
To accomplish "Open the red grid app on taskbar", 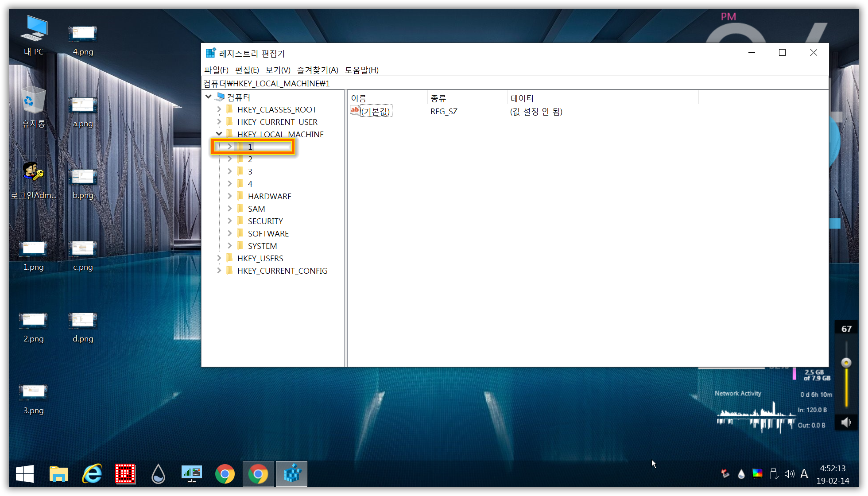I will [125, 474].
